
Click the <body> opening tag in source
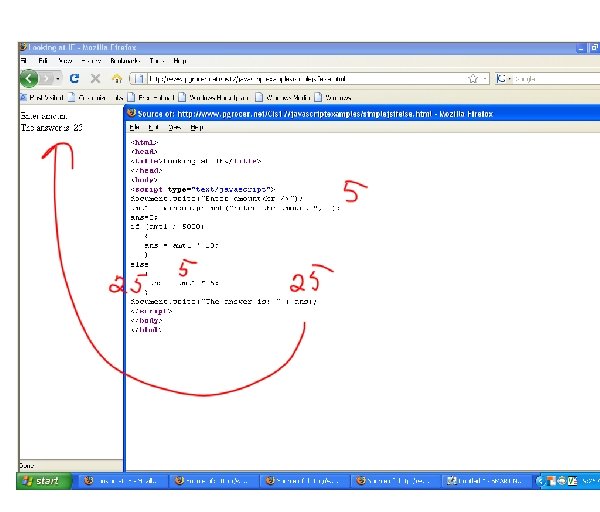click(144, 179)
